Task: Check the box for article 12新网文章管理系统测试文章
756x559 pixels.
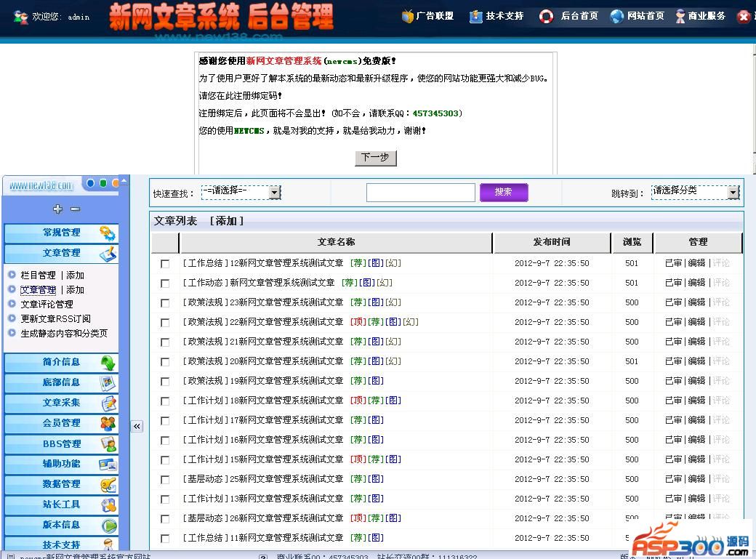Action: point(165,264)
